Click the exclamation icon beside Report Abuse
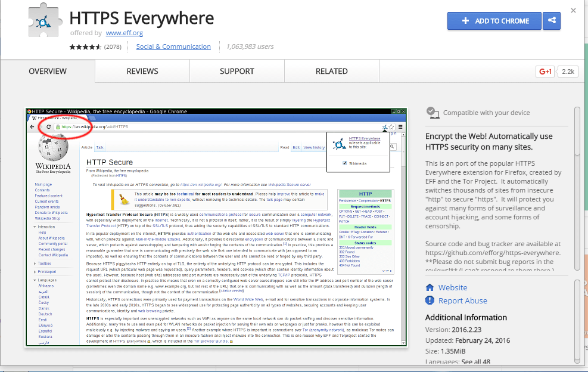The width and height of the screenshot is (588, 372). tap(430, 300)
